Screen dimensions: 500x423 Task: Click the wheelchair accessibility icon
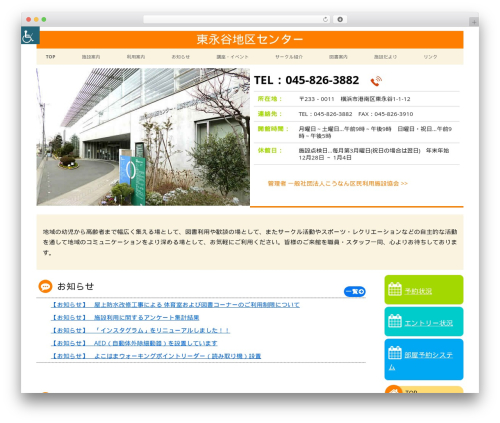point(30,36)
